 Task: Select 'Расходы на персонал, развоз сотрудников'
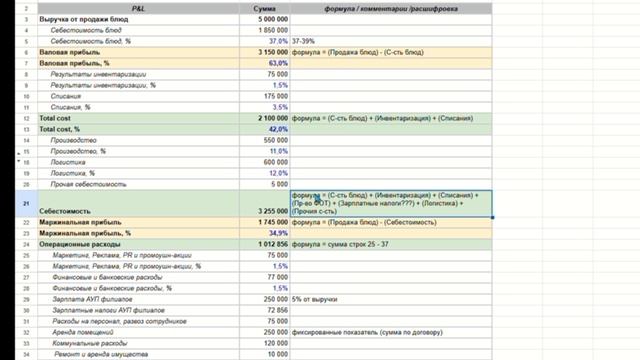tap(138, 322)
